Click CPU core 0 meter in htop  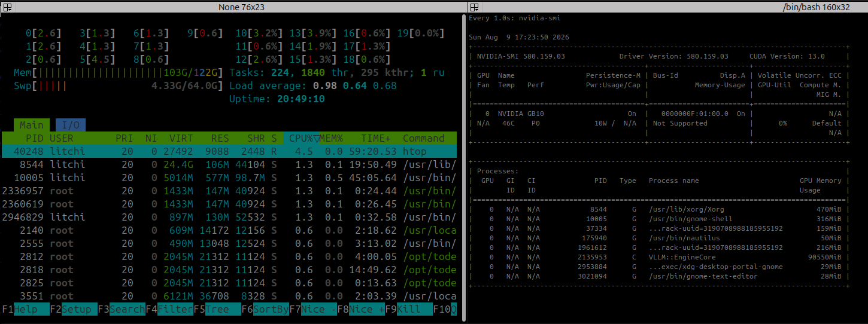tap(44, 33)
